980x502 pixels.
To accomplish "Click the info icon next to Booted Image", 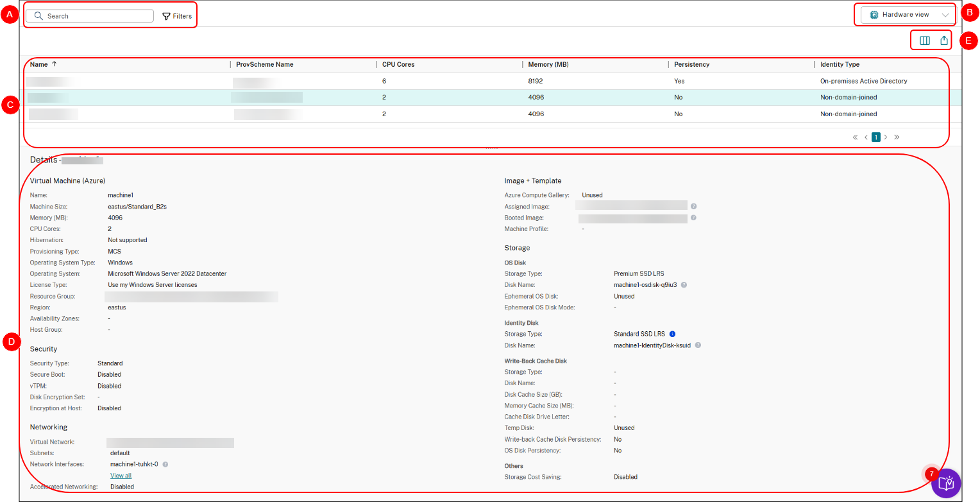I will coord(693,218).
